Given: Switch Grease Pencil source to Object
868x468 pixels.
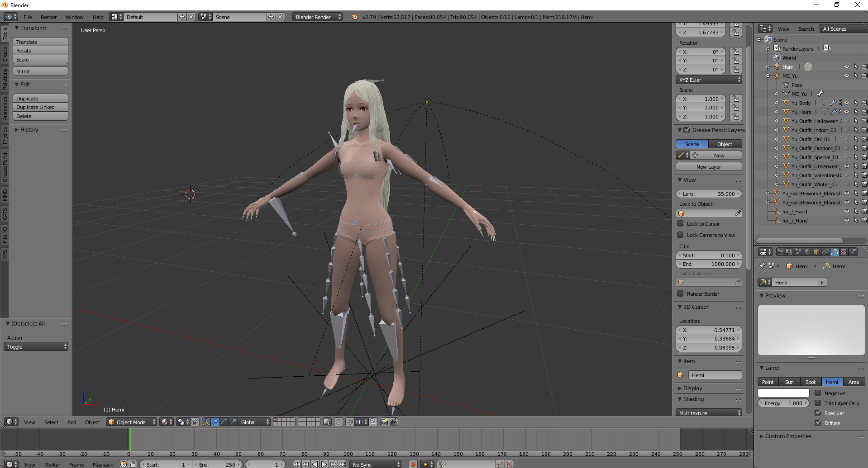Looking at the screenshot, I should coord(725,144).
